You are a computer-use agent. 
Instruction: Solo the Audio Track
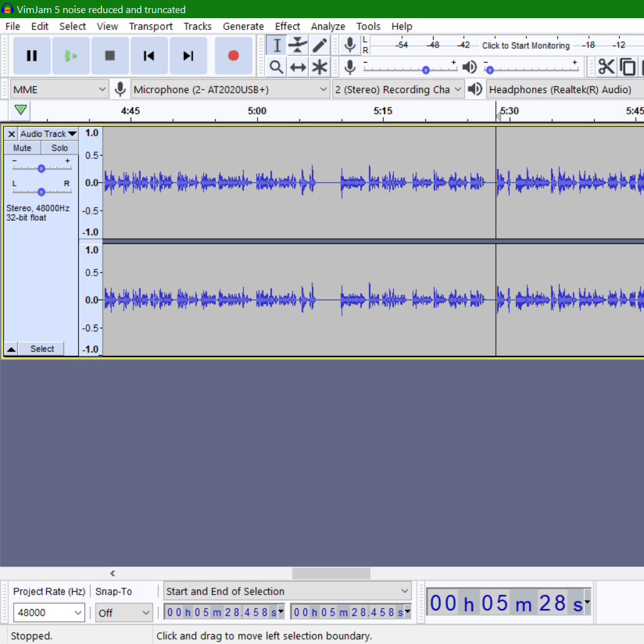click(x=59, y=148)
